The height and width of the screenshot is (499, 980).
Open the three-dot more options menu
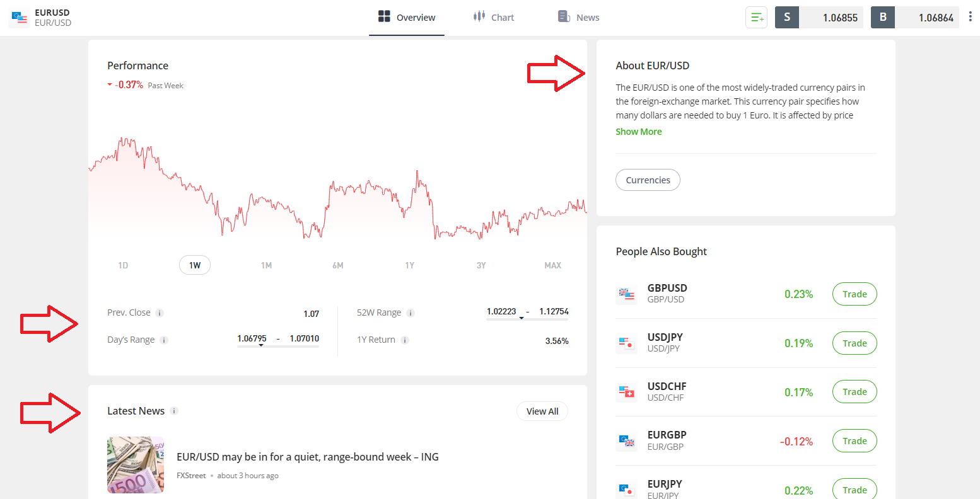pos(970,17)
